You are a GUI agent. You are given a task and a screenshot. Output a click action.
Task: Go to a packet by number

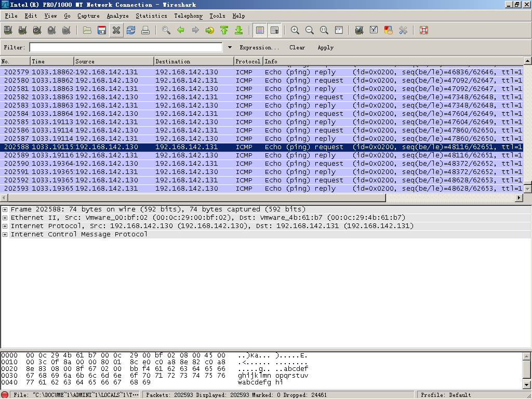[x=210, y=30]
